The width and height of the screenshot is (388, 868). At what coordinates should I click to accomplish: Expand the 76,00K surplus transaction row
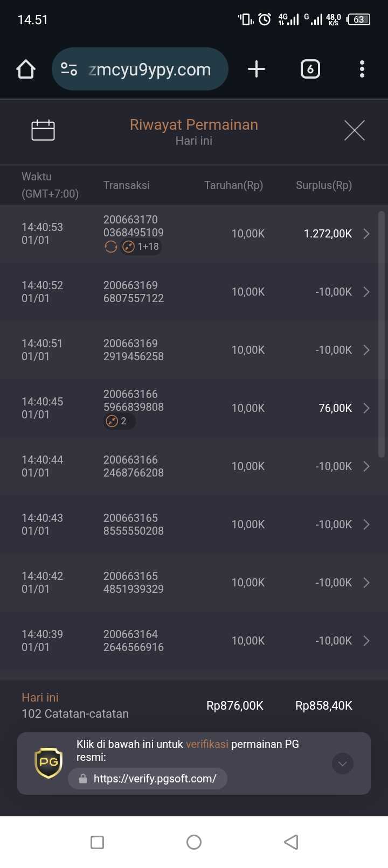click(366, 408)
